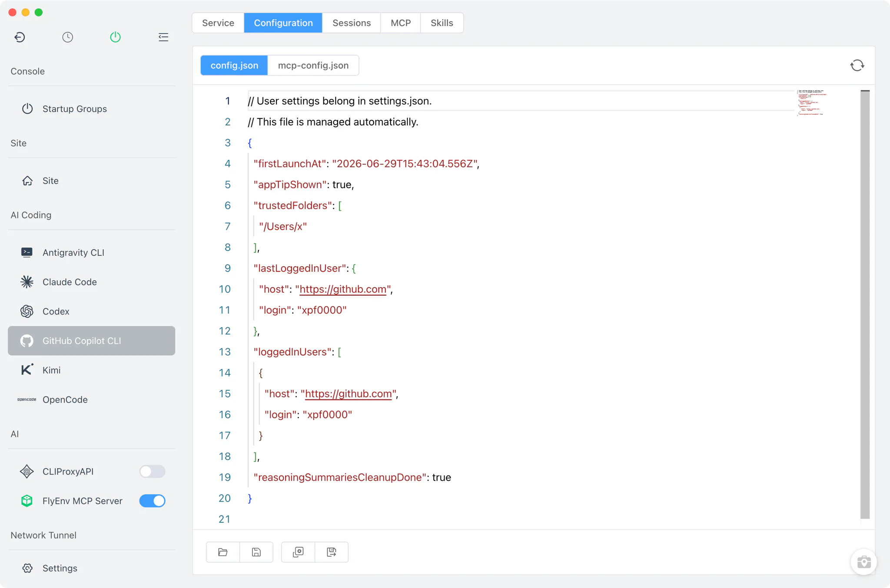Click the Claude Code starburst icon
The height and width of the screenshot is (588, 890).
(x=27, y=282)
